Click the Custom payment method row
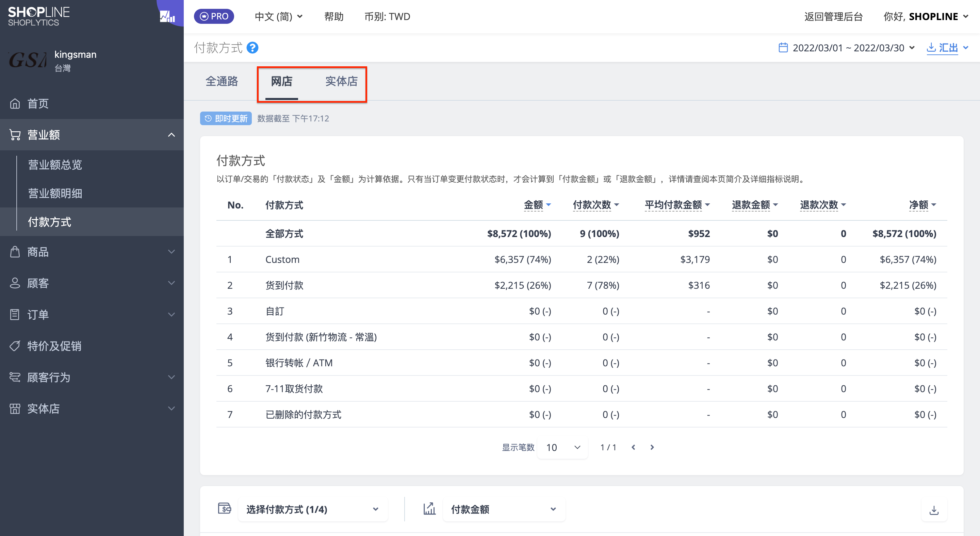980x536 pixels. [x=582, y=259]
